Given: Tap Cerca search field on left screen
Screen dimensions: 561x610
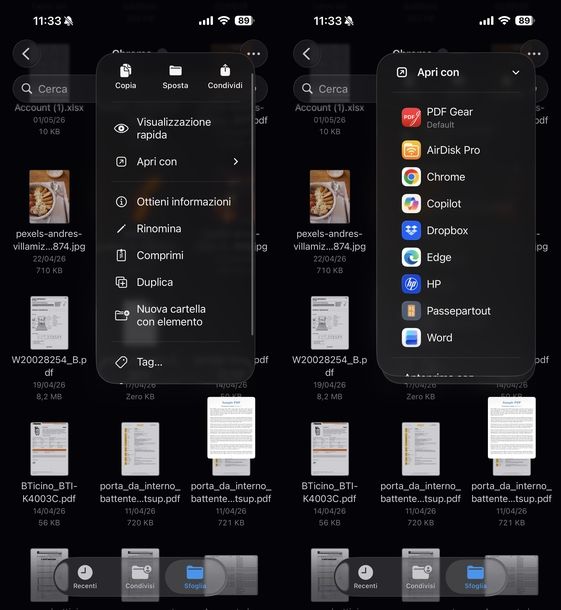Looking at the screenshot, I should [54, 89].
